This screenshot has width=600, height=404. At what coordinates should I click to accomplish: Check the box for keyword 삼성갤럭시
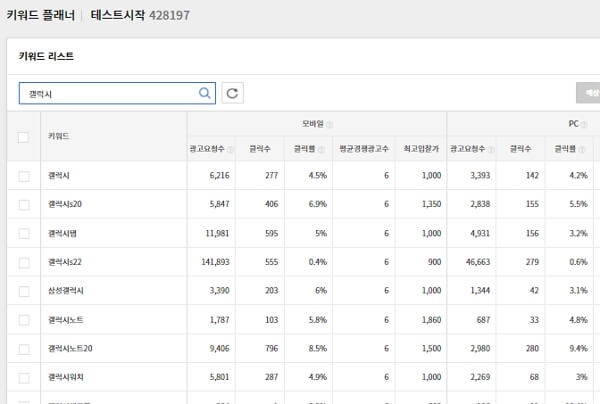pos(24,291)
